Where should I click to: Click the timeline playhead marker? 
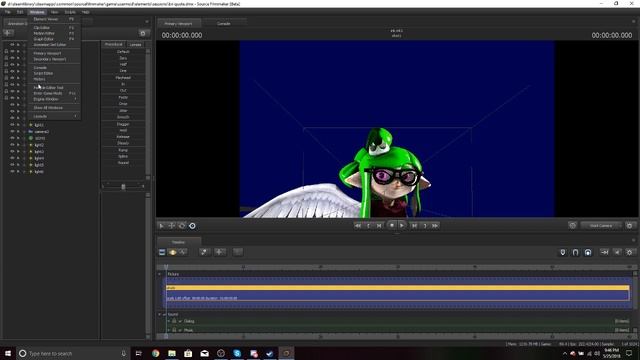tap(166, 267)
